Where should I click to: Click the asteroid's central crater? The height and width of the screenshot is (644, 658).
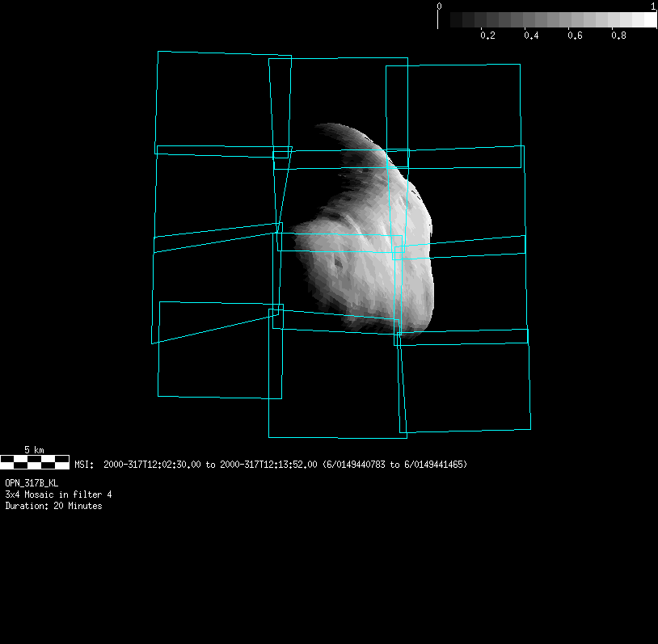(338, 263)
